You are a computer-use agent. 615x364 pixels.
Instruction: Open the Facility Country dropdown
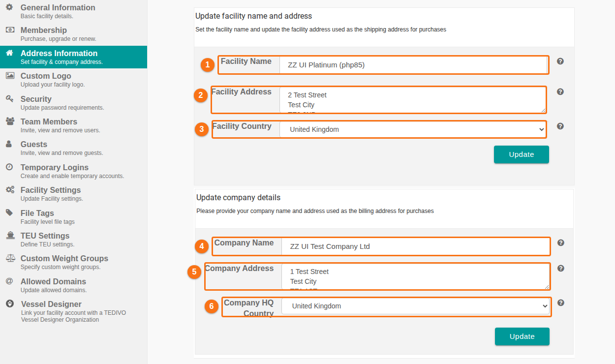[413, 129]
